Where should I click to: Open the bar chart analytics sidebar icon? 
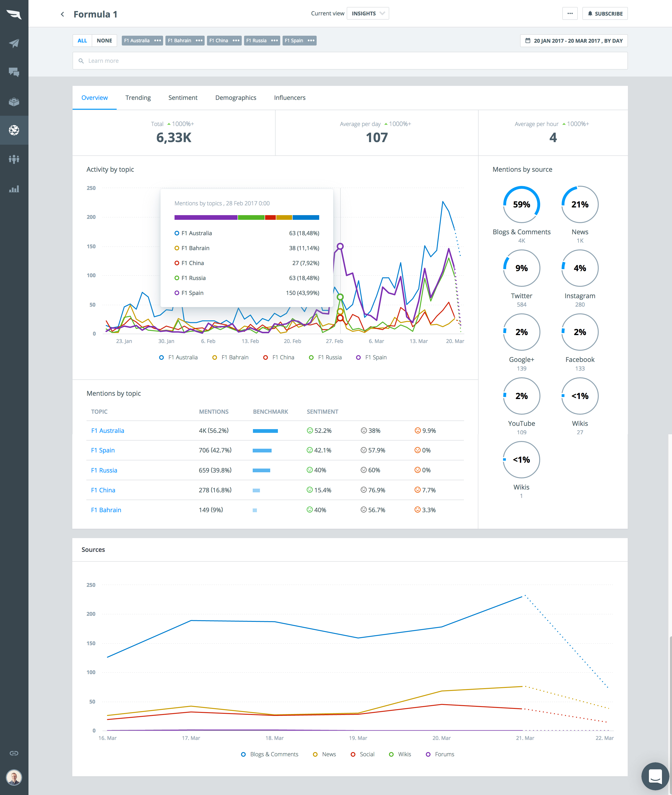tap(14, 189)
